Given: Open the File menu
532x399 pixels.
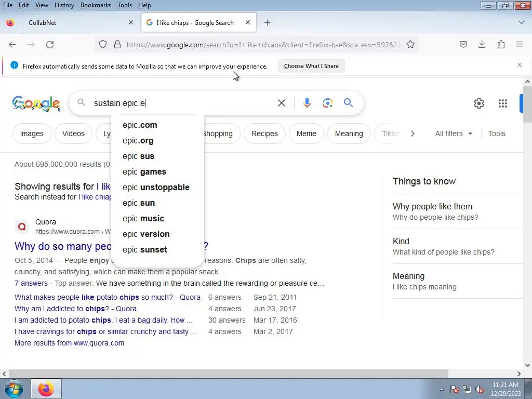Looking at the screenshot, I should pyautogui.click(x=7, y=5).
